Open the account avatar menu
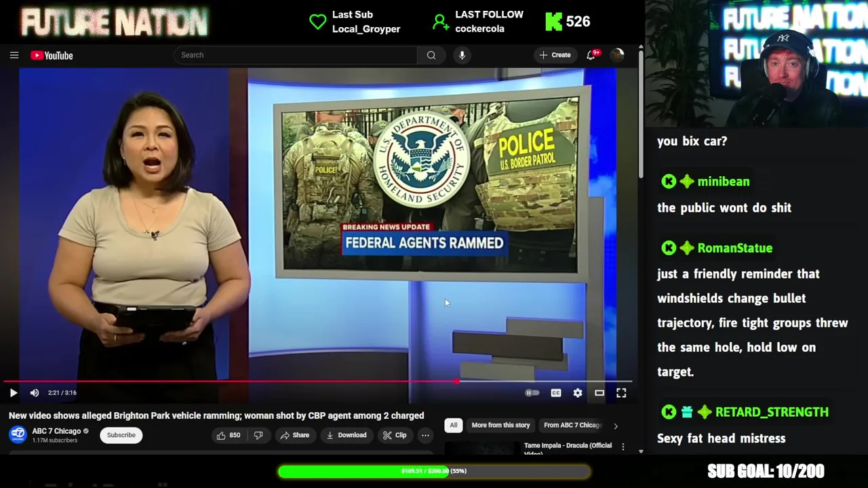868x488 pixels. 616,55
